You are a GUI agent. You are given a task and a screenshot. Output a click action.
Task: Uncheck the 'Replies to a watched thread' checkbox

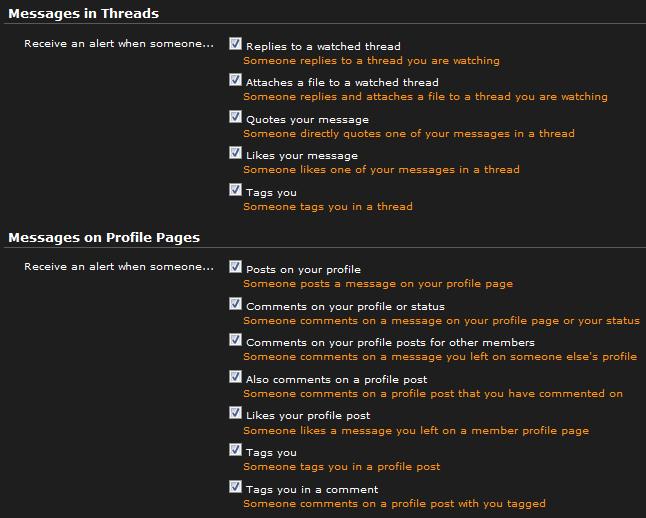tap(236, 44)
